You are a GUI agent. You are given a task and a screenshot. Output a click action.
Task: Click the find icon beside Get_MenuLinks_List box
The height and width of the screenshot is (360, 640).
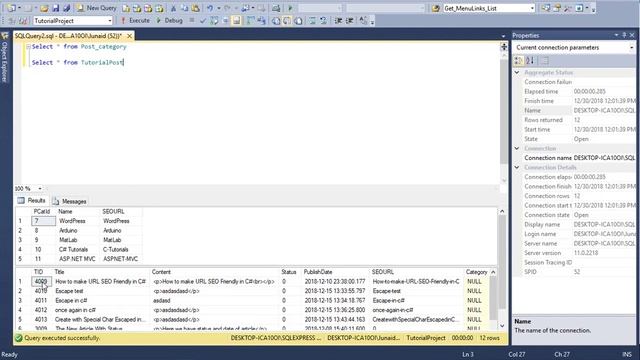pos(436,8)
